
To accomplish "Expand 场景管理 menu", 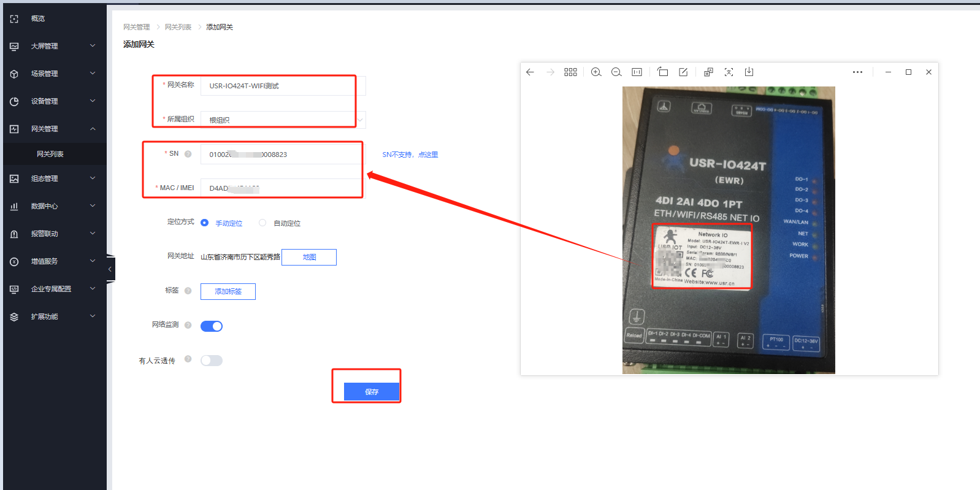I will pos(93,74).
